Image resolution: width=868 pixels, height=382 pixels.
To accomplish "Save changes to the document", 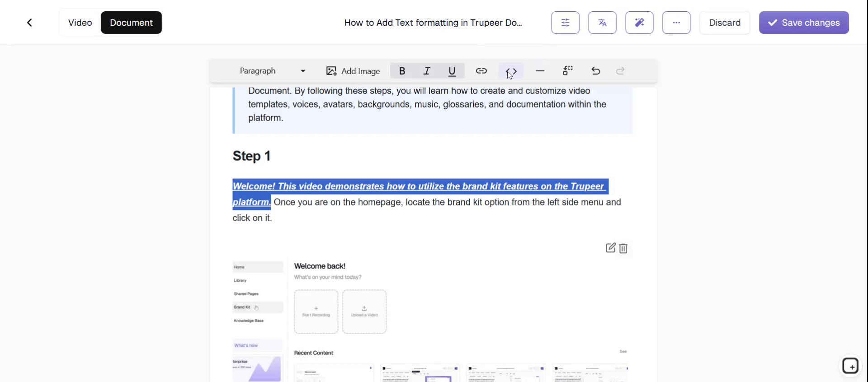I will tap(804, 23).
